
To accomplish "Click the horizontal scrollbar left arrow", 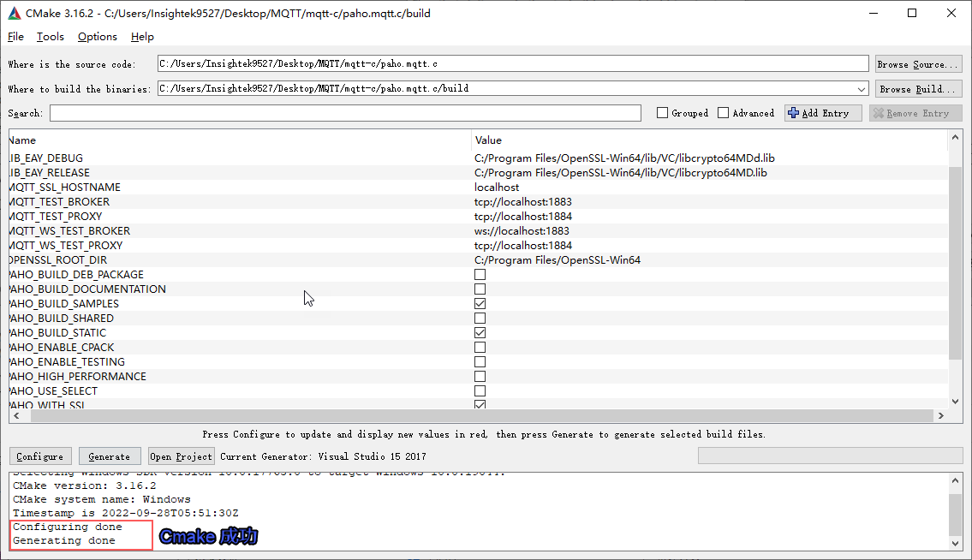I will [16, 415].
